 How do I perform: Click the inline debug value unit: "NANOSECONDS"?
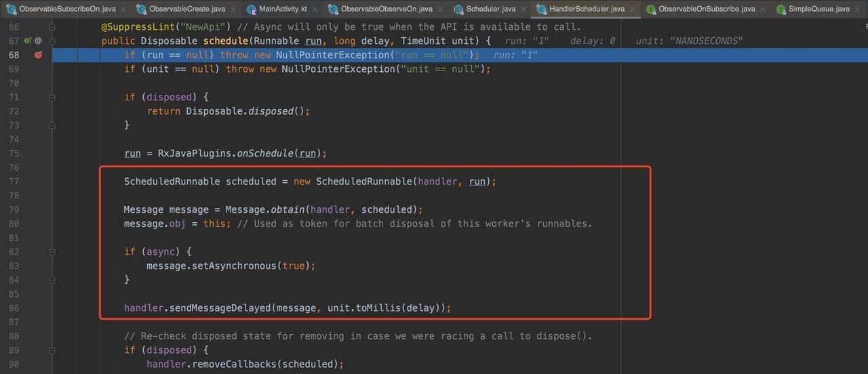click(x=689, y=41)
